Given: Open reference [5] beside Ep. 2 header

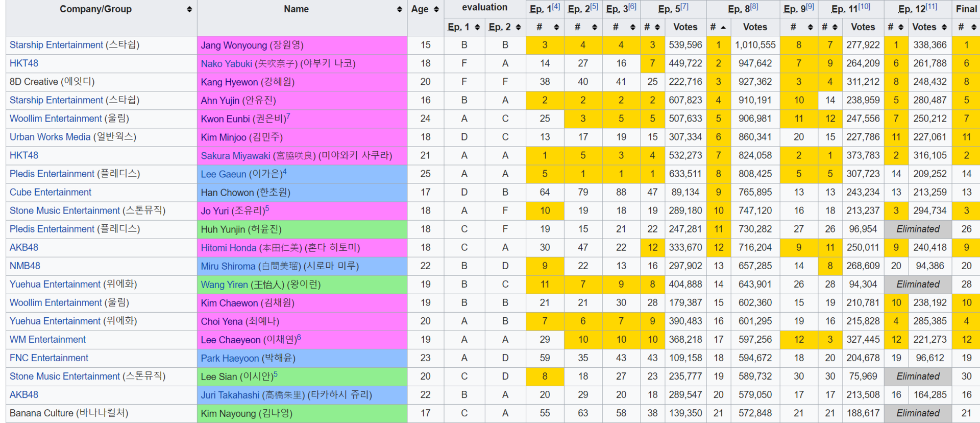Looking at the screenshot, I should (594, 7).
